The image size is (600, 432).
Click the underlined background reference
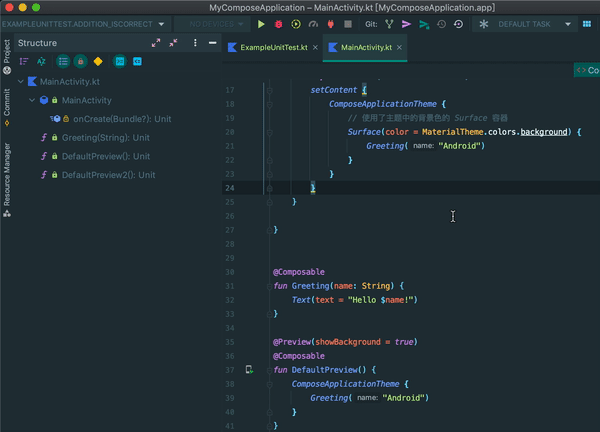click(544, 132)
